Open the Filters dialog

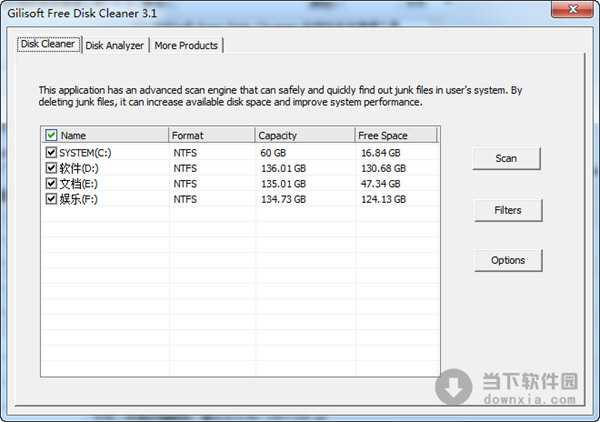click(508, 210)
